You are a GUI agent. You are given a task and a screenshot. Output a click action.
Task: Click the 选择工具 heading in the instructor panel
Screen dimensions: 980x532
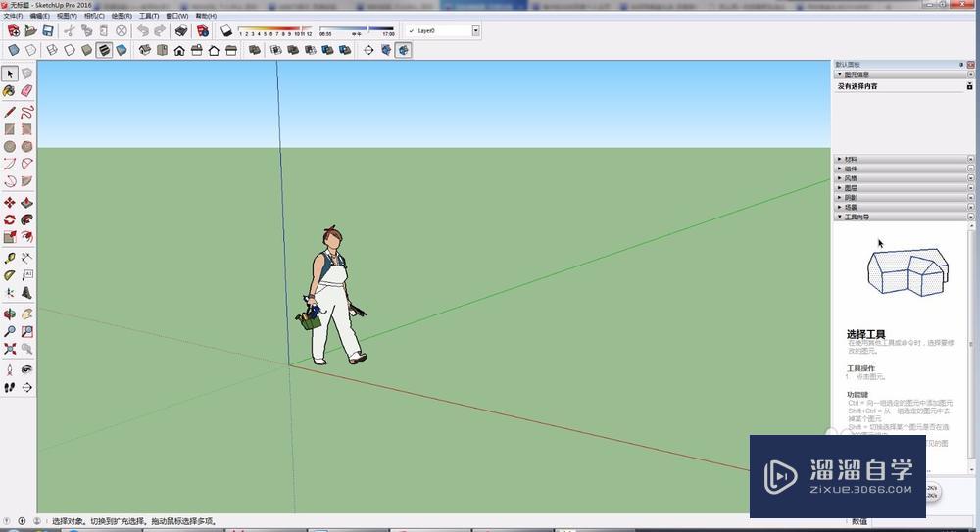[x=865, y=334]
